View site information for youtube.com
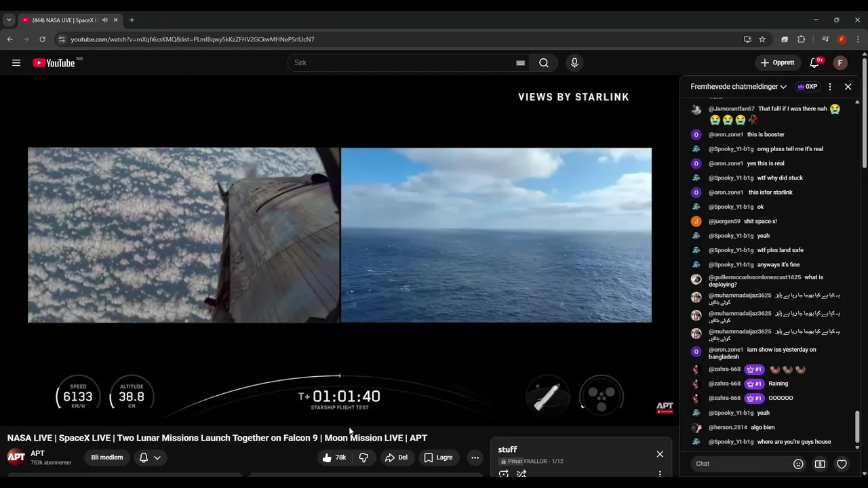Image resolution: width=868 pixels, height=488 pixels. 62,39
